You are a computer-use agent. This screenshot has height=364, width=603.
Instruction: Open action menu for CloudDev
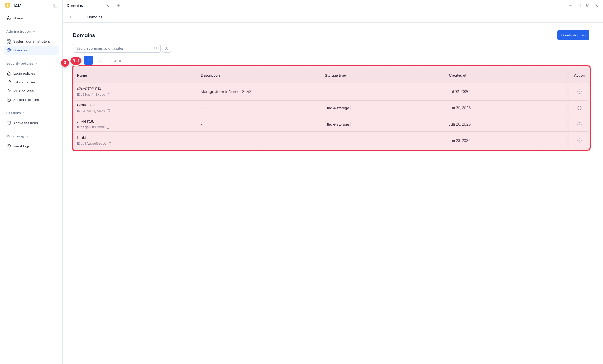tap(579, 108)
